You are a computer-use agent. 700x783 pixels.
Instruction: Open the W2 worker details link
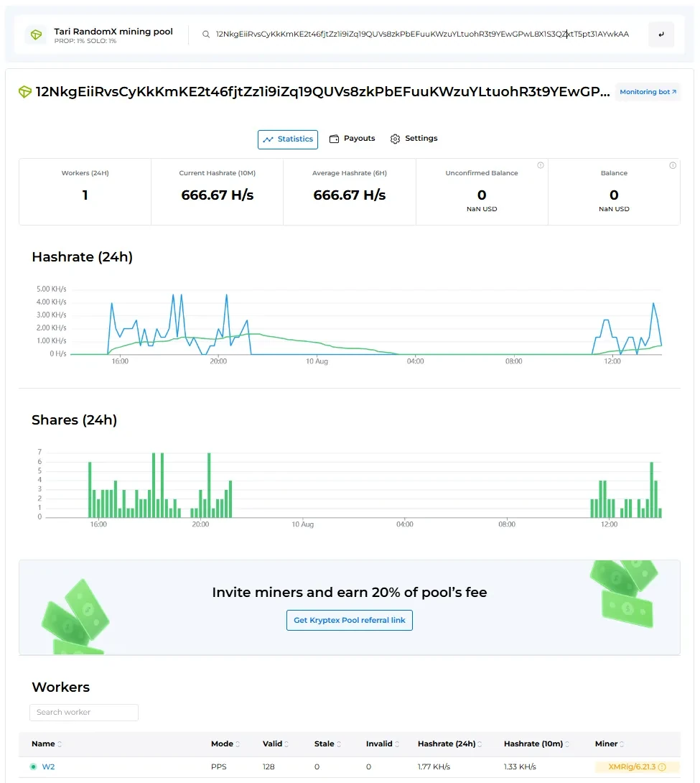[x=48, y=767]
